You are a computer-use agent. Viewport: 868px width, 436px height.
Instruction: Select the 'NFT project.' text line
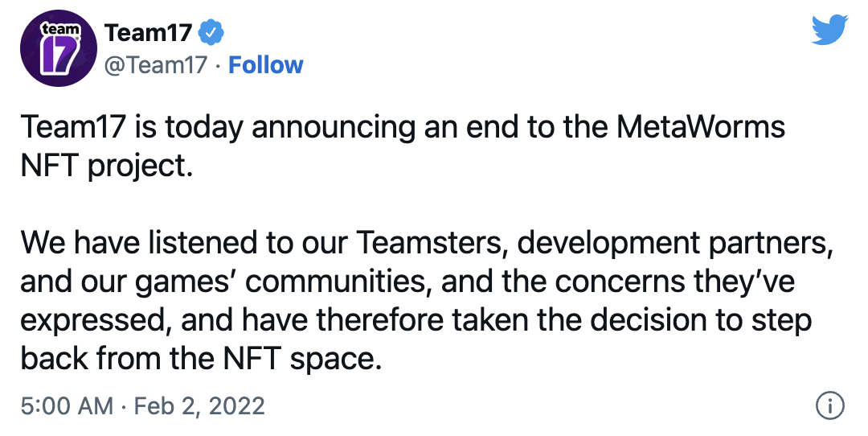(x=107, y=167)
